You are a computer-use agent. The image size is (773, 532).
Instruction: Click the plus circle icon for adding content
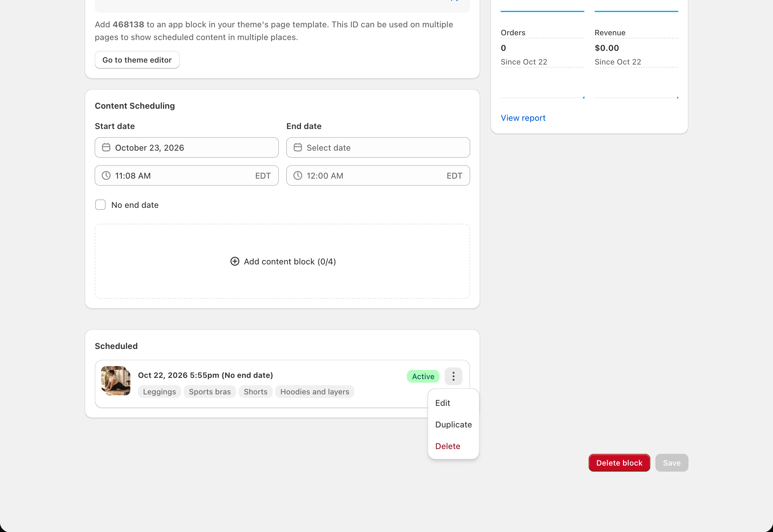click(x=235, y=261)
